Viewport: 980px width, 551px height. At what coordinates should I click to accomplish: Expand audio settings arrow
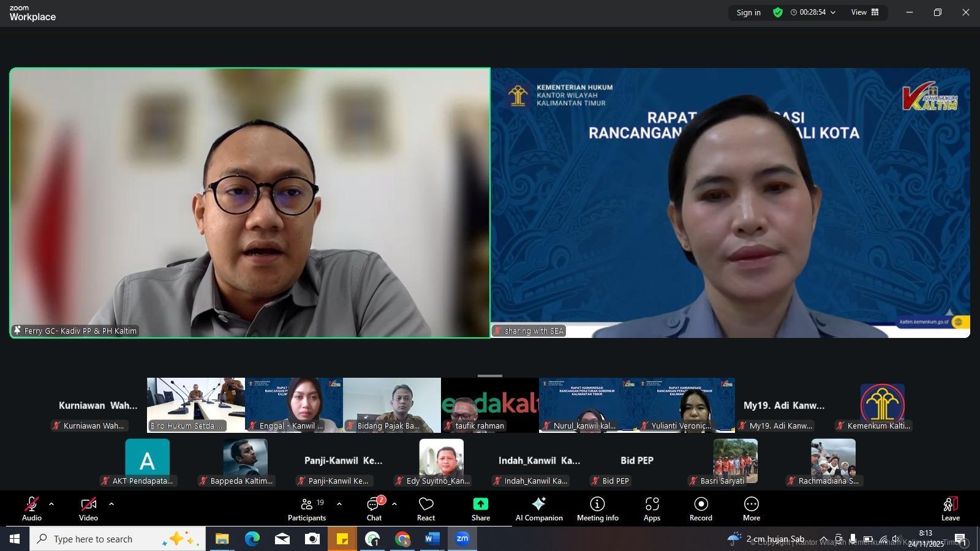(51, 504)
